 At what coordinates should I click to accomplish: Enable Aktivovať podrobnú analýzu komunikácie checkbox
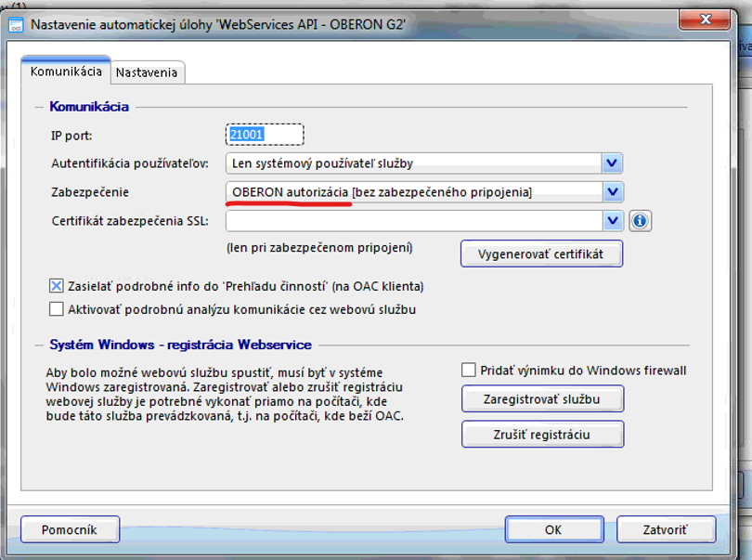coord(57,309)
